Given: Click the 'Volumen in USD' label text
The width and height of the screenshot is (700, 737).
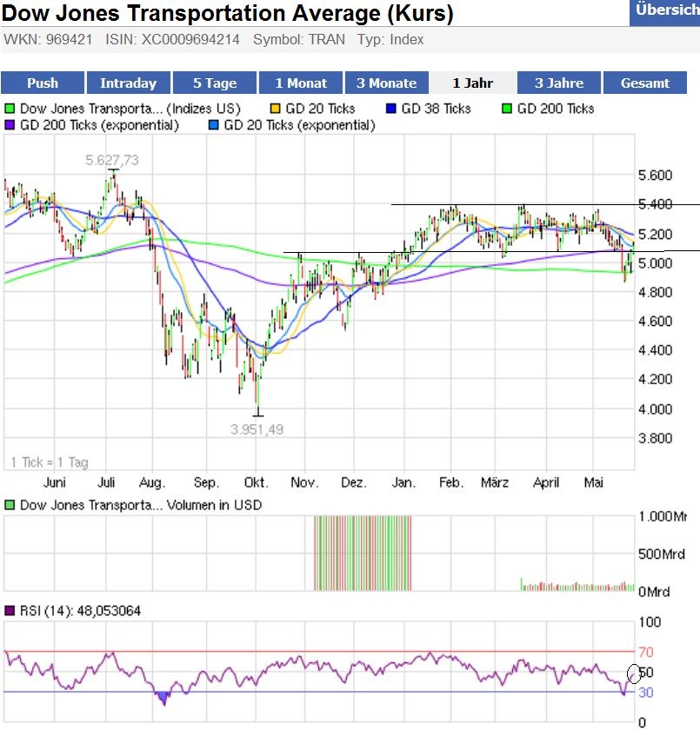Looking at the screenshot, I should tap(214, 505).
